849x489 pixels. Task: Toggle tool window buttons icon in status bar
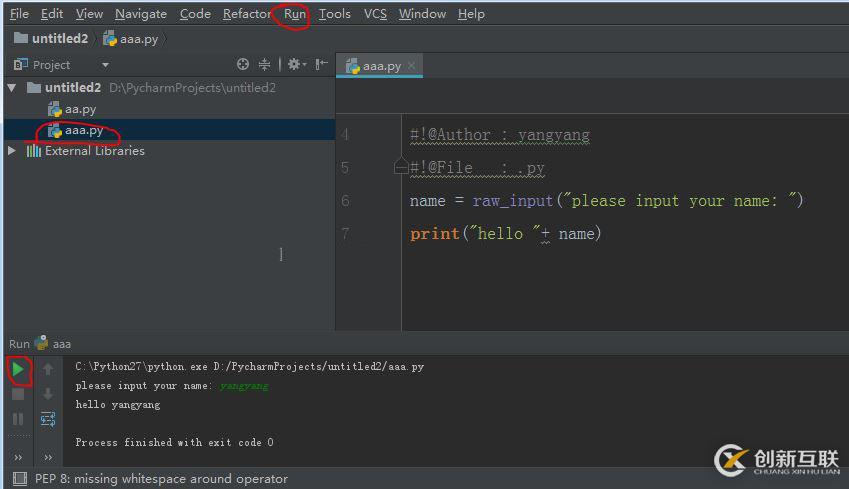click(x=19, y=479)
